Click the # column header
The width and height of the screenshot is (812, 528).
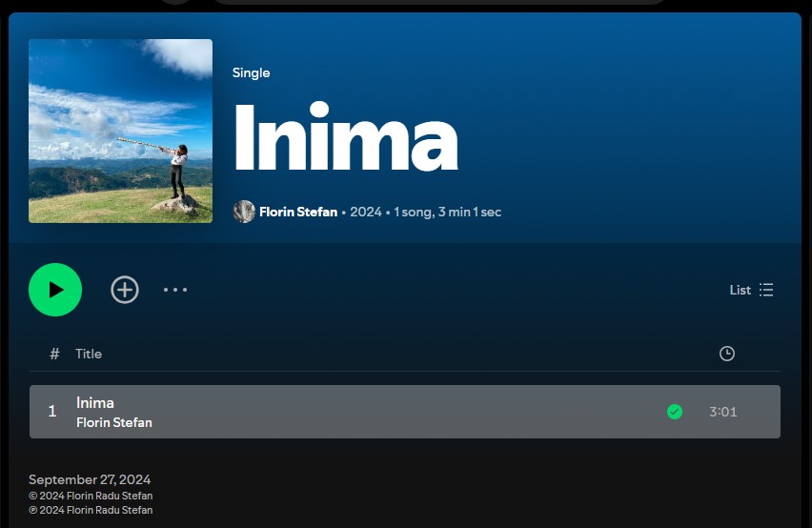54,354
